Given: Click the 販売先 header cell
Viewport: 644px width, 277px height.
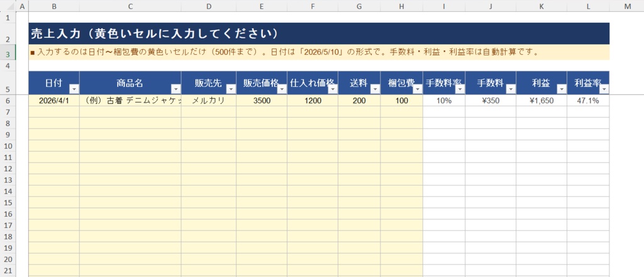Looking at the screenshot, I should 209,83.
